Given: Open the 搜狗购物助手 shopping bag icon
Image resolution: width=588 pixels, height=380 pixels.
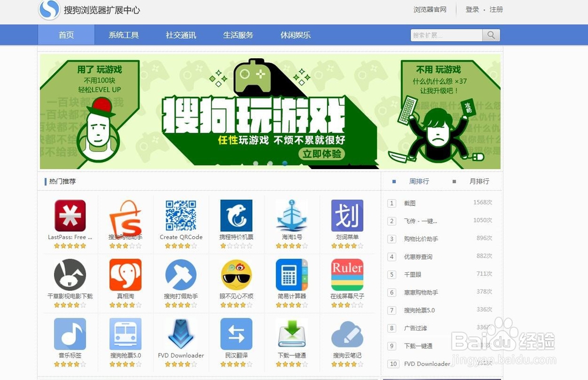Looking at the screenshot, I should 126,218.
